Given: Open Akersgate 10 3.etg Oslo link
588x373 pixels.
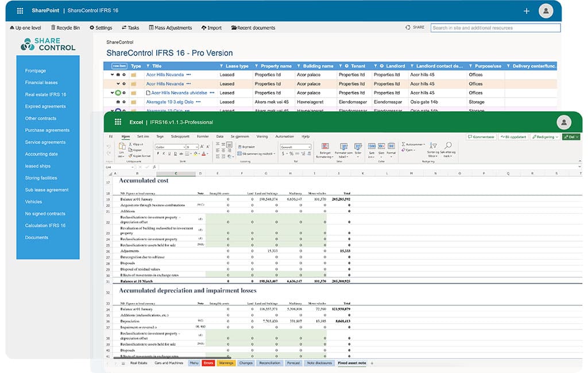Looking at the screenshot, I should pos(170,102).
